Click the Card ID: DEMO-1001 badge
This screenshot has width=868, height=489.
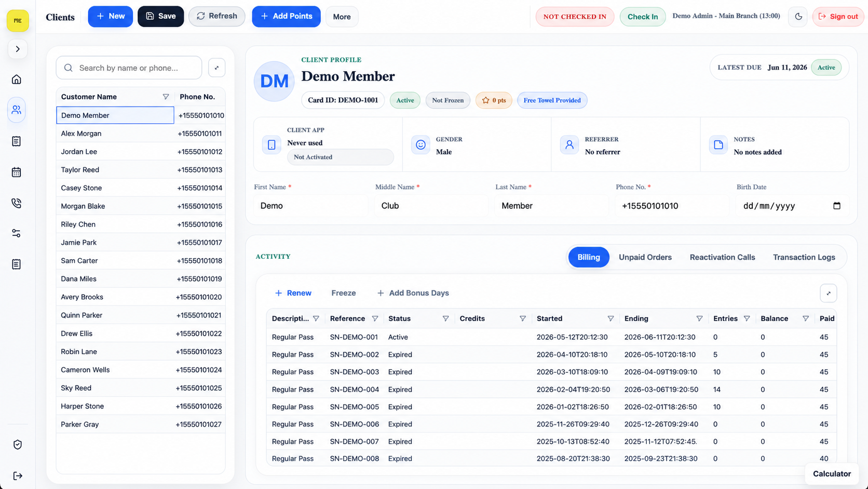pyautogui.click(x=343, y=100)
